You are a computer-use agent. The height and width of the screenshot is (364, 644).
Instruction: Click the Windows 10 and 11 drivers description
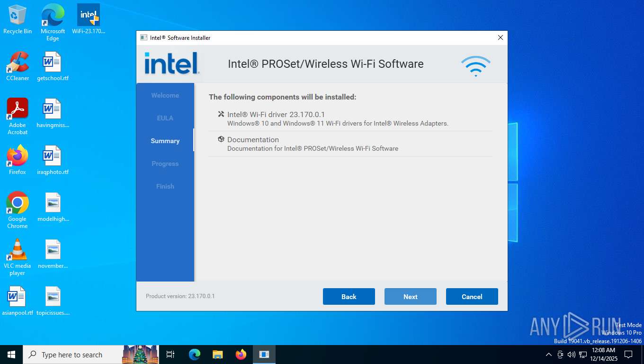point(338,123)
